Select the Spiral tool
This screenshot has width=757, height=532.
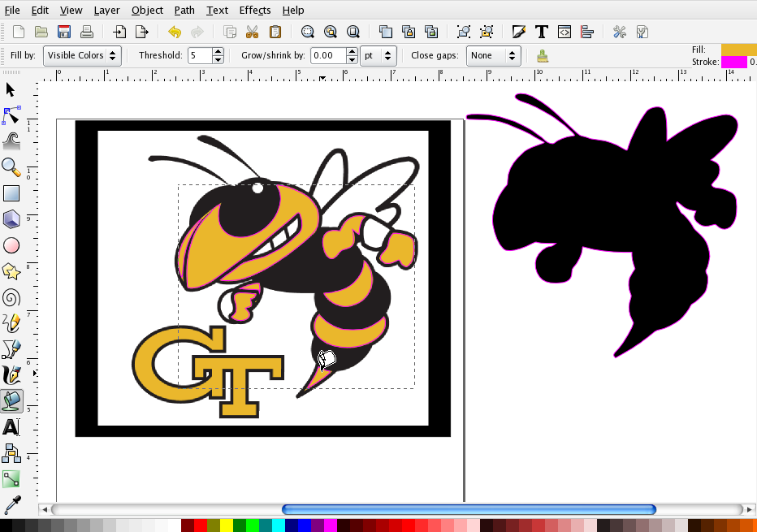(x=11, y=297)
